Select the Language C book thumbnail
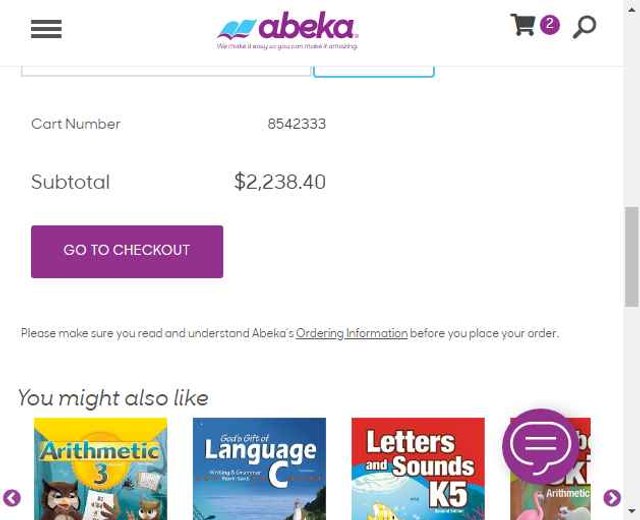Viewport: 640px width, 520px height. pyautogui.click(x=259, y=468)
